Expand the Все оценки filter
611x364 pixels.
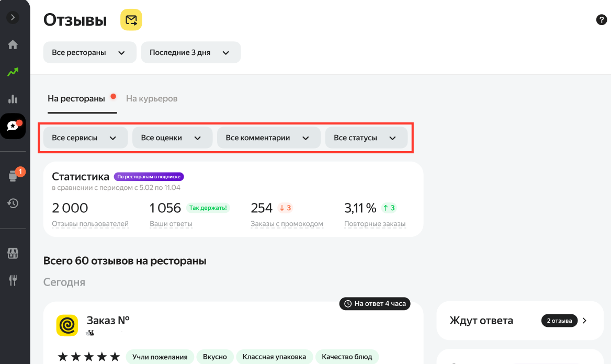[172, 138]
